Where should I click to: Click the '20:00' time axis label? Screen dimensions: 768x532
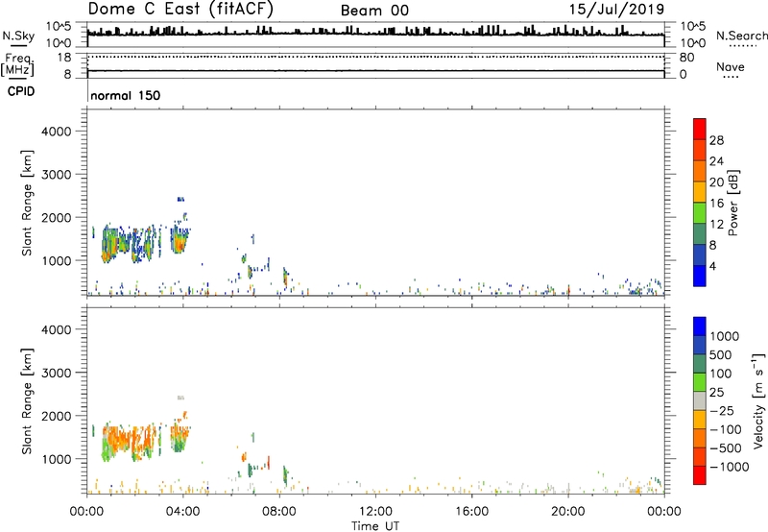[x=568, y=512]
